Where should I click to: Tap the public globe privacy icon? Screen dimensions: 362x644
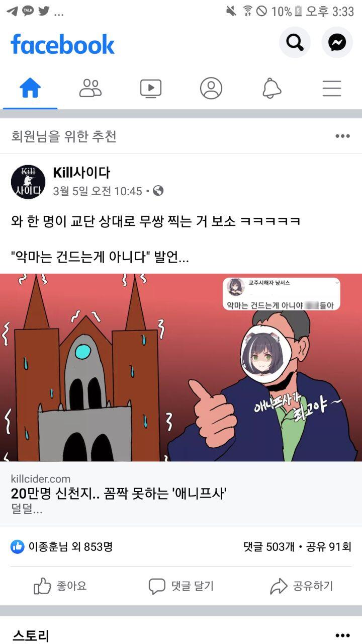point(158,191)
